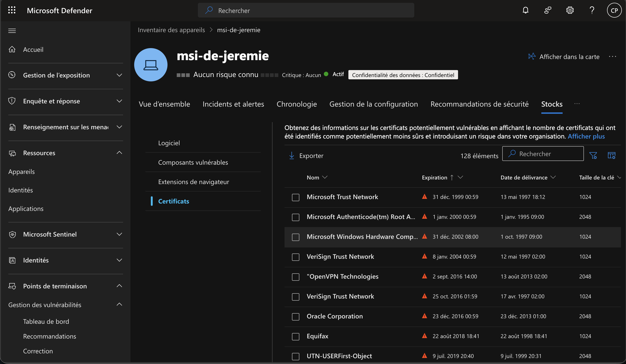The width and height of the screenshot is (626, 364).
Task: Click the device laptop avatar
Action: pos(151,65)
